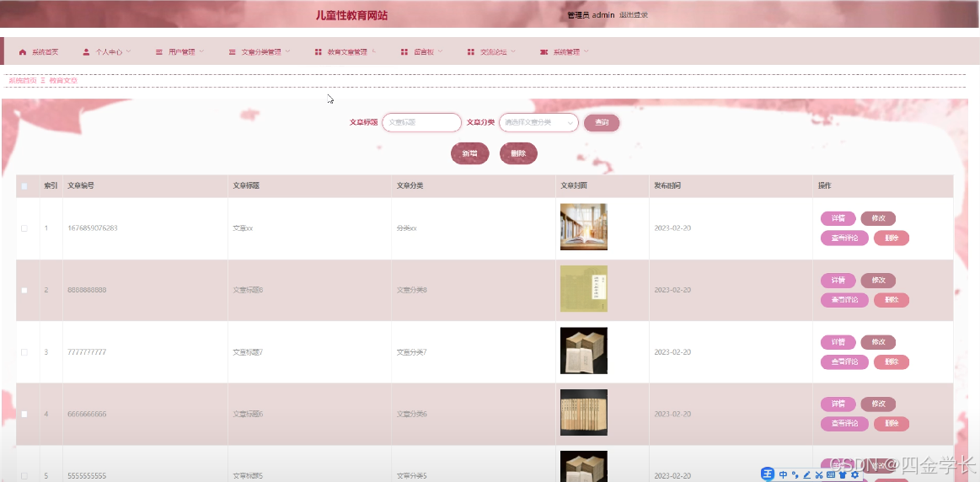Open cover thumbnail for 文章标题8
This screenshot has width=980, height=482.
pos(584,289)
